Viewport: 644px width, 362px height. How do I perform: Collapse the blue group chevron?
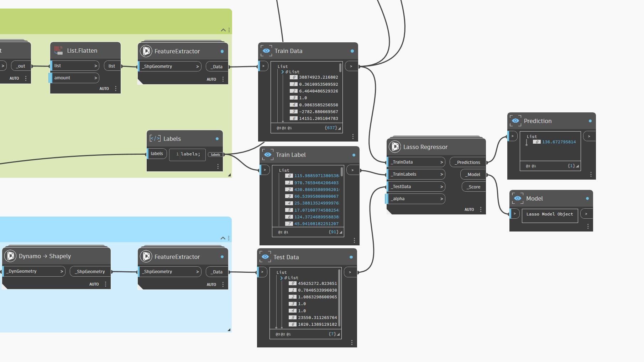coord(223,238)
